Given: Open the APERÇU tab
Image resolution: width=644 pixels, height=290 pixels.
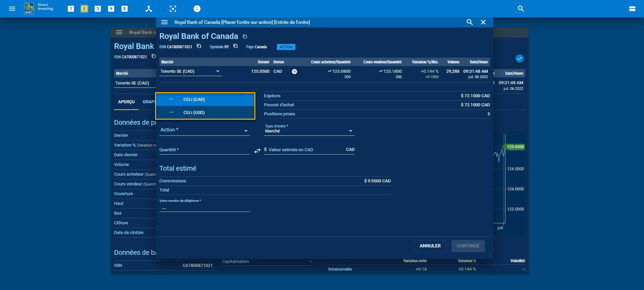Looking at the screenshot, I should click(x=126, y=102).
